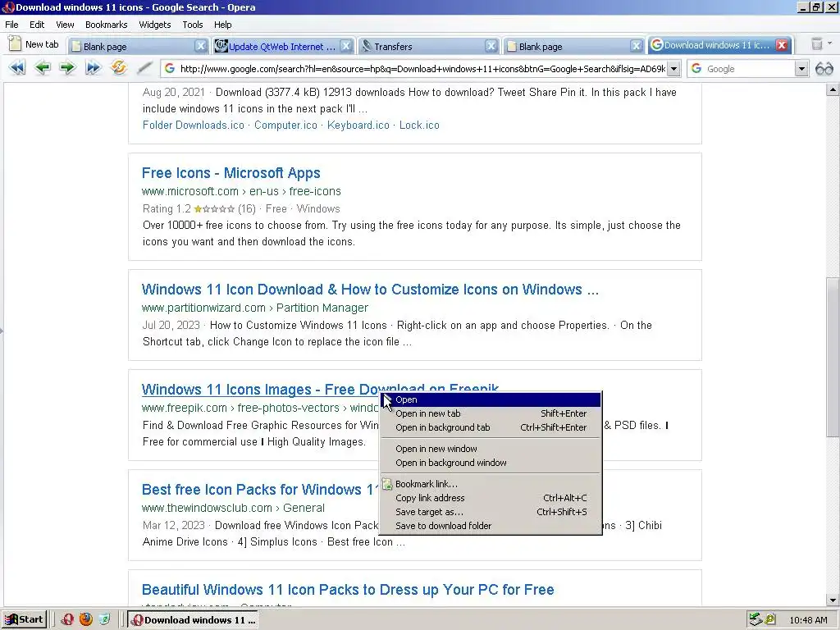Launch Firefox from quick launch
The image size is (840, 630).
click(x=85, y=620)
